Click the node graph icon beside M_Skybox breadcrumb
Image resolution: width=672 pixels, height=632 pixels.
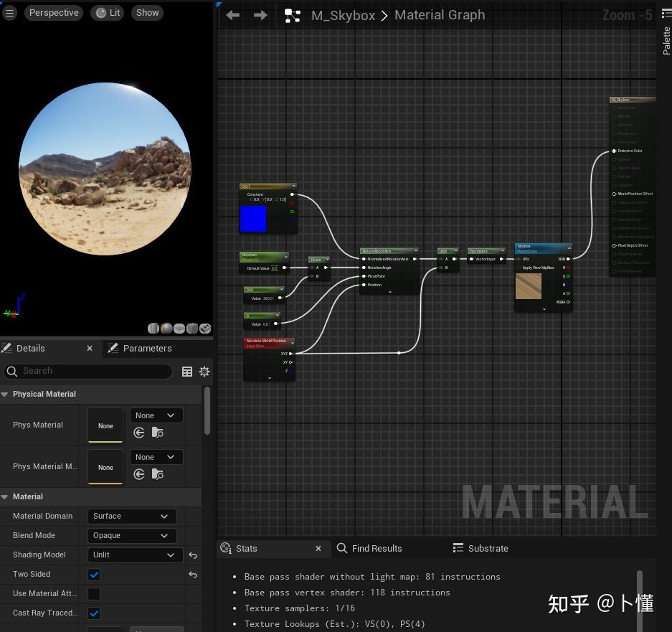click(292, 14)
